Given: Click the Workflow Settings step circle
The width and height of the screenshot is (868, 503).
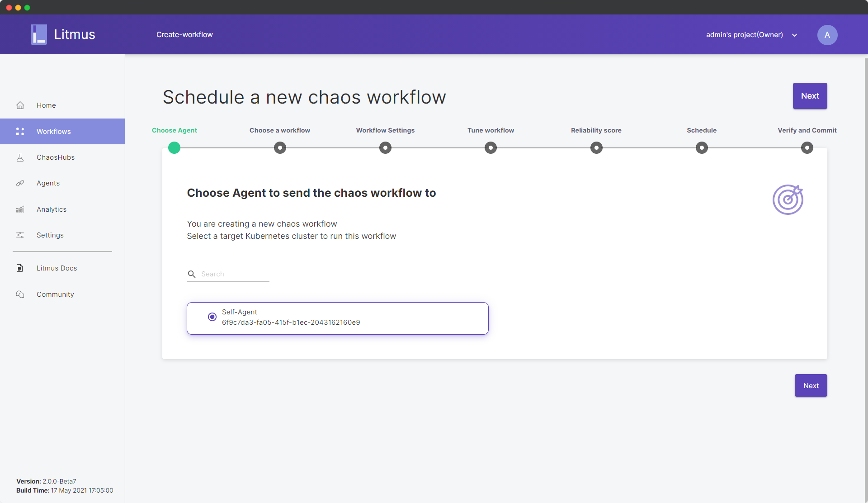Looking at the screenshot, I should coord(385,147).
